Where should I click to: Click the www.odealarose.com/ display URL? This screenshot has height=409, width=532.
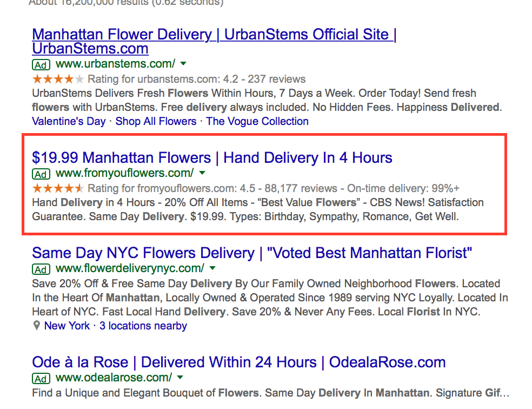pyautogui.click(x=114, y=377)
